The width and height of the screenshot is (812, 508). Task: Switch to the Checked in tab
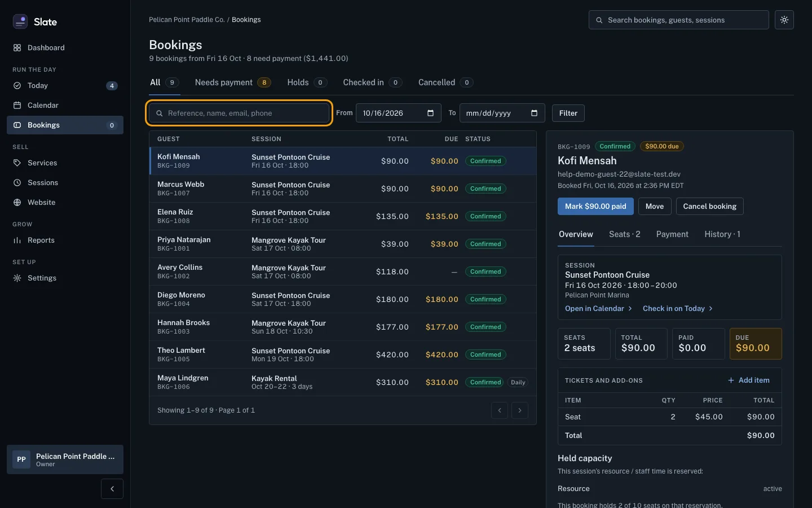click(372, 82)
